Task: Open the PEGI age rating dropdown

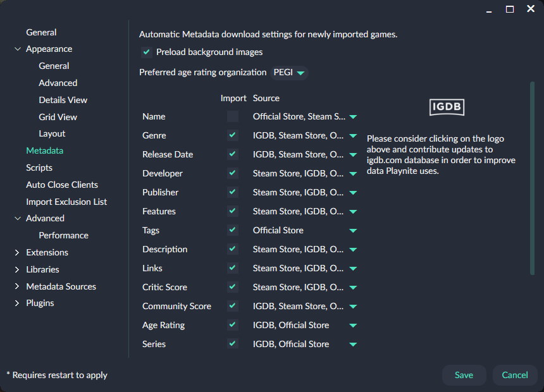Action: 289,73
